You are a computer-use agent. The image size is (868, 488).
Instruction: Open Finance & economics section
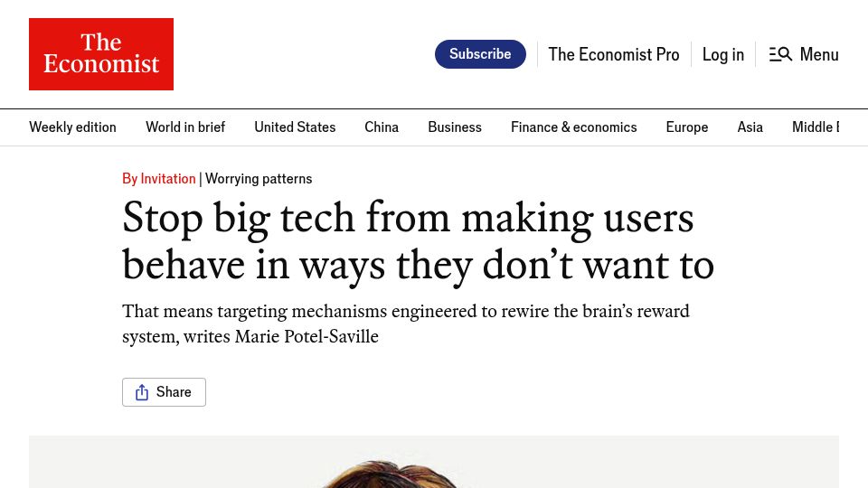tap(573, 127)
